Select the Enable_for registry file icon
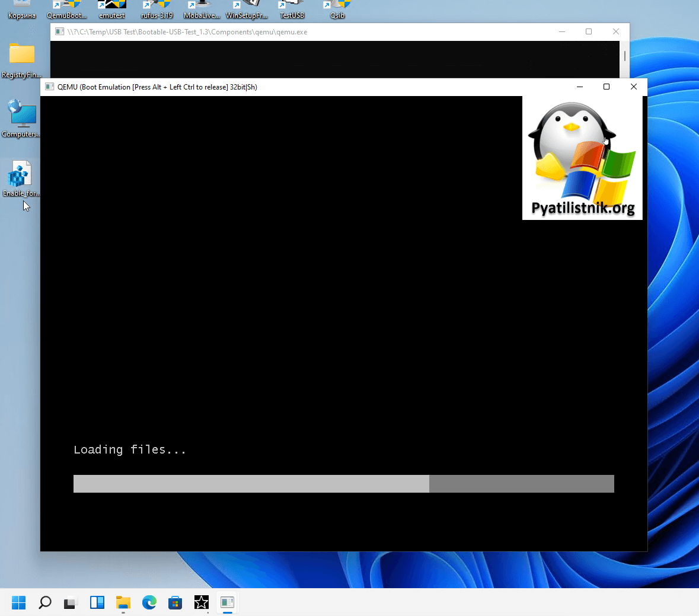Viewport: 699px width, 616px height. coord(21,177)
